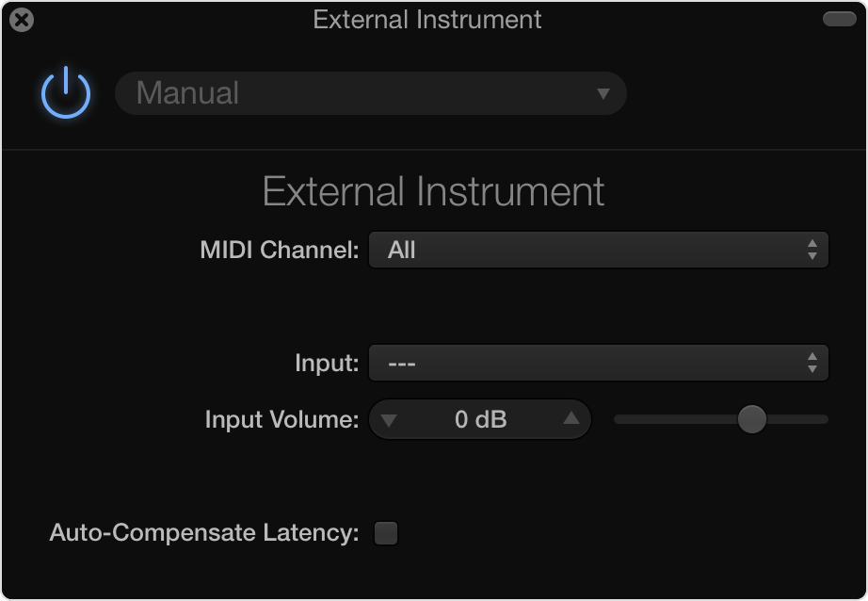Screen dimensions: 868x601
Task: Close the External Instrument window
Action: click(21, 20)
